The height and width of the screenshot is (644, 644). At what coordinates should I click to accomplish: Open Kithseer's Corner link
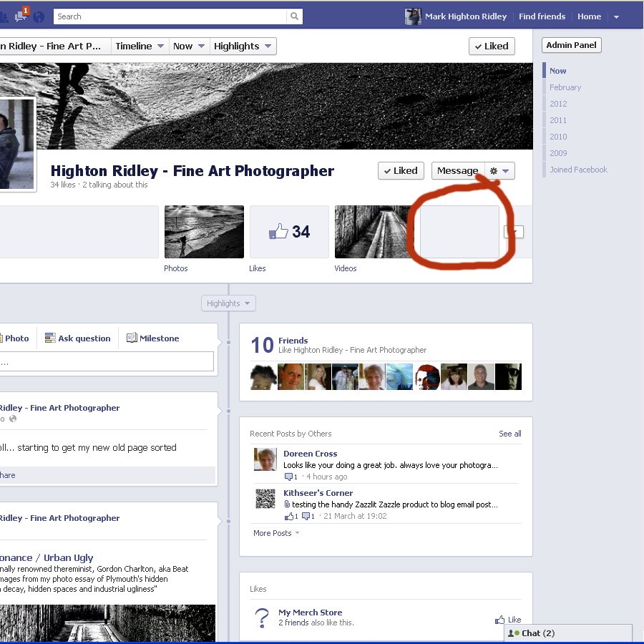(x=318, y=493)
